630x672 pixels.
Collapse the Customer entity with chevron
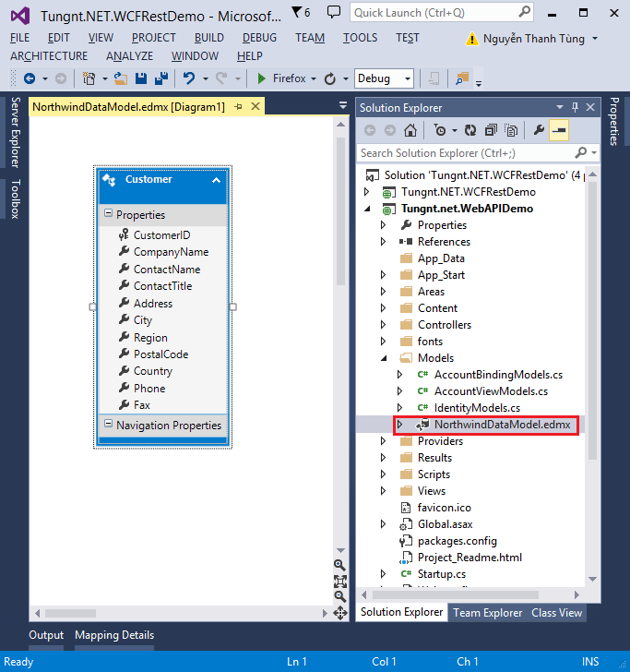(216, 180)
